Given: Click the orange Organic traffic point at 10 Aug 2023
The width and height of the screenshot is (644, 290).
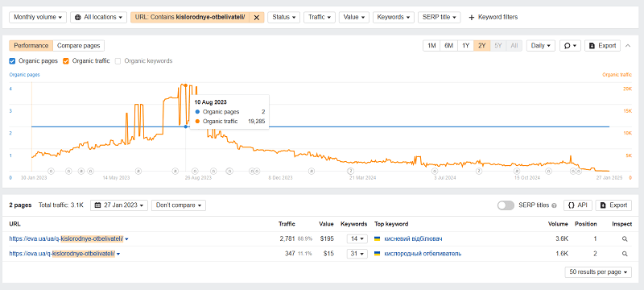Looking at the screenshot, I should 186,85.
